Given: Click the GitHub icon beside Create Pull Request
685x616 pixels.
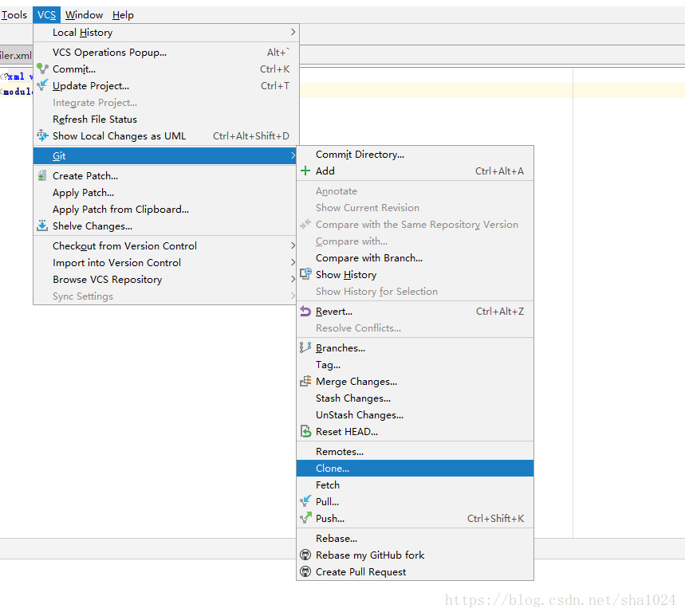Looking at the screenshot, I should click(x=305, y=571).
